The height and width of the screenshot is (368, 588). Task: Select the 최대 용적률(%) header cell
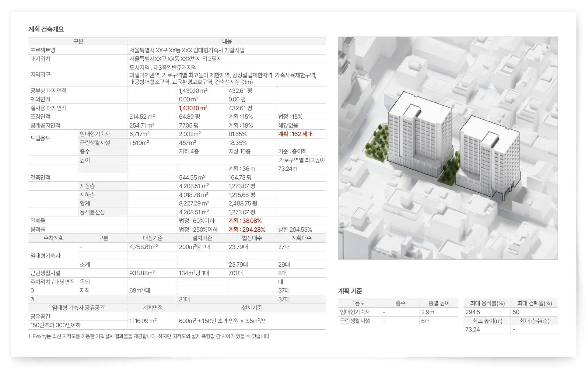point(487,303)
